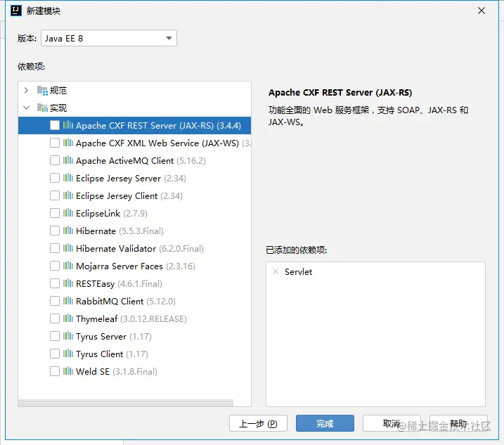Toggle the Thymeleaf checkbox
The height and width of the screenshot is (445, 504).
pos(55,318)
